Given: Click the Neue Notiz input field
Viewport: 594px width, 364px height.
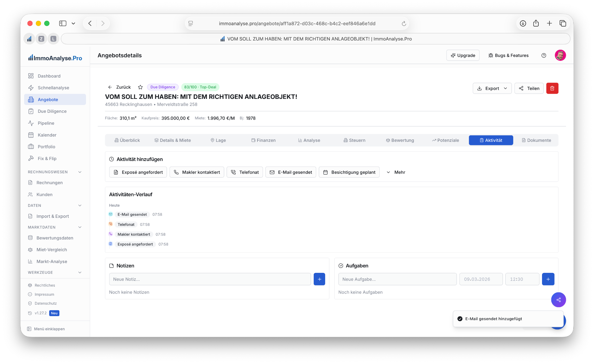Looking at the screenshot, I should pos(210,279).
